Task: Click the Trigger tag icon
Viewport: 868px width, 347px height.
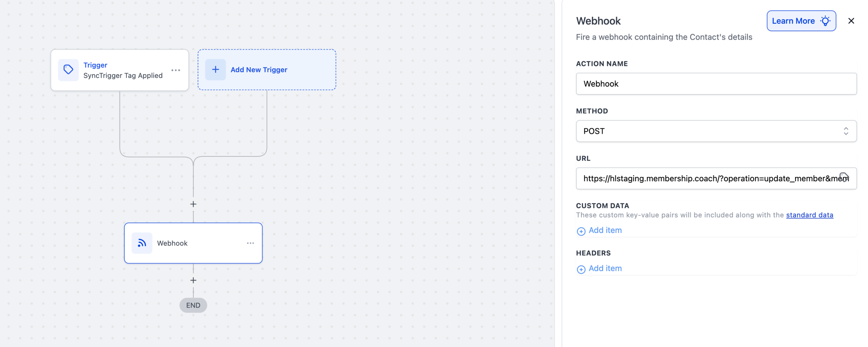Action: [68, 70]
